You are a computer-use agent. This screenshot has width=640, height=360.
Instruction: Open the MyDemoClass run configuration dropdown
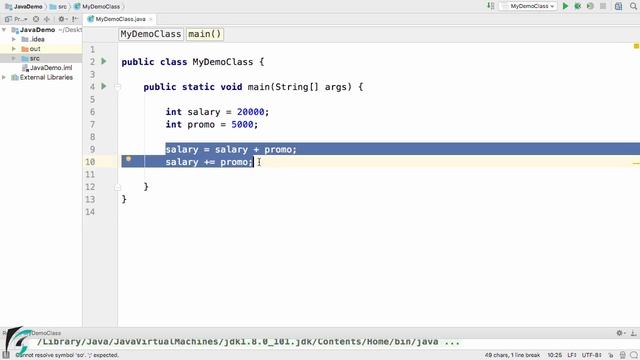528,6
